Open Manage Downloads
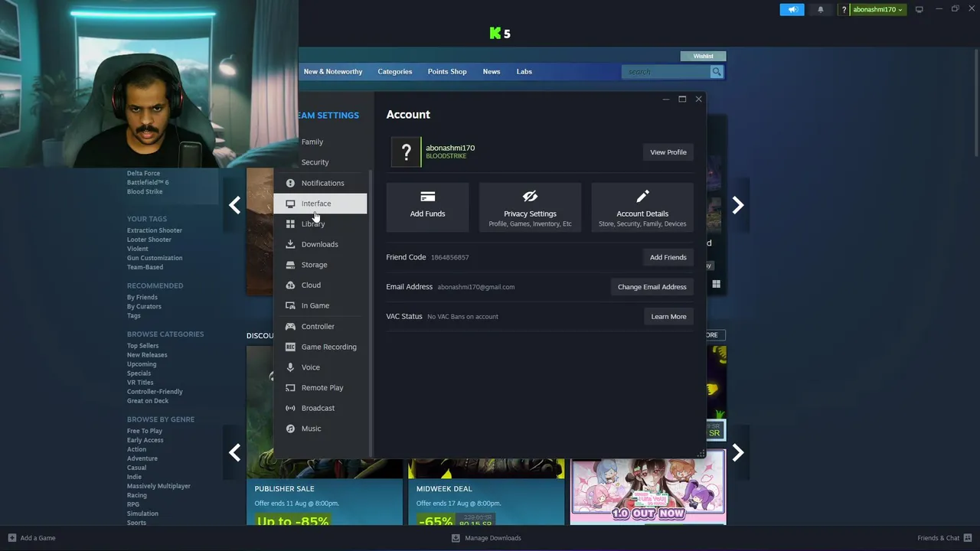 pyautogui.click(x=486, y=538)
